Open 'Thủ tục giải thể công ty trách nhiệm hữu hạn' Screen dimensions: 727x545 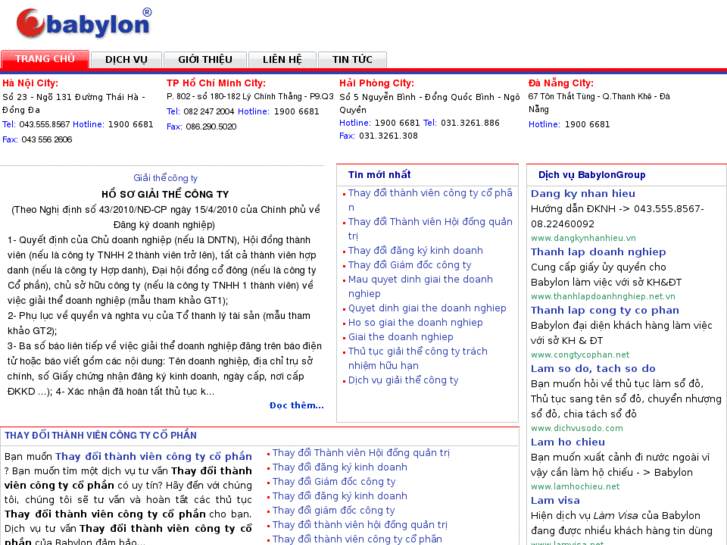(x=418, y=358)
